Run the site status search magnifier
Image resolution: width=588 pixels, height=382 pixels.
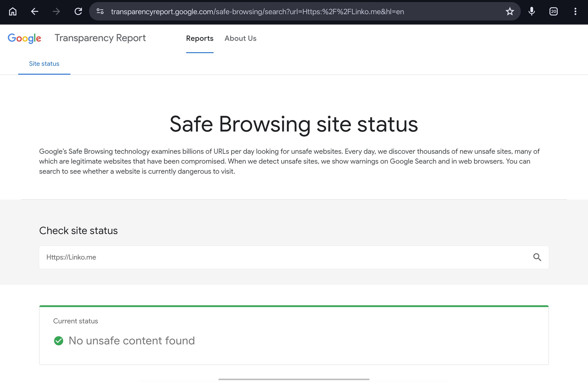(x=537, y=257)
